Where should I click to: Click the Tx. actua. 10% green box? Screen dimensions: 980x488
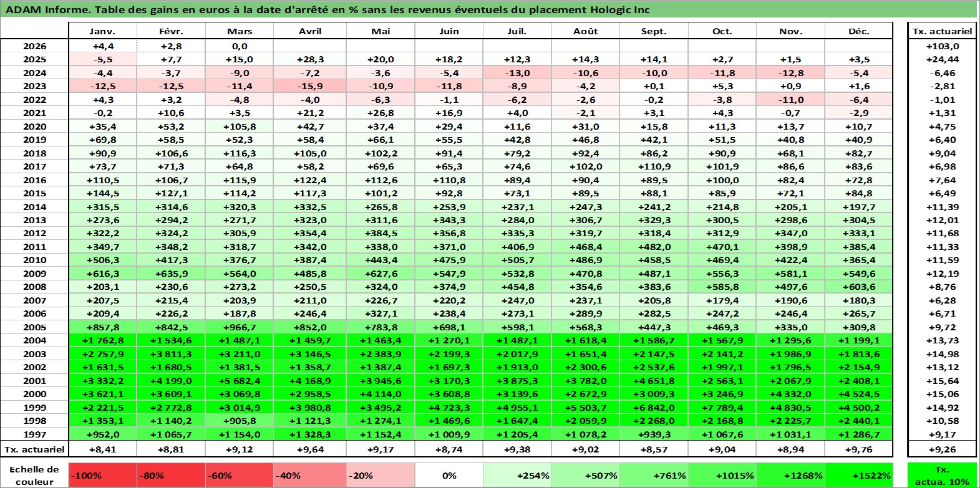942,475
